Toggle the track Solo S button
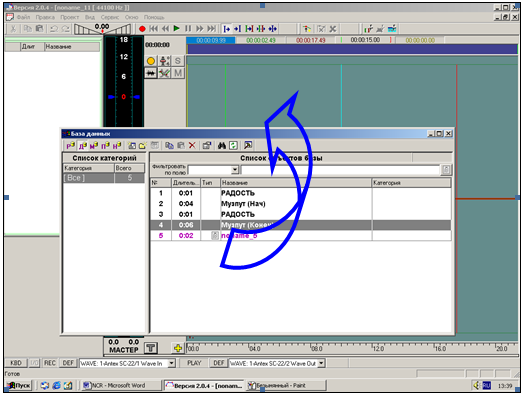 click(x=177, y=61)
